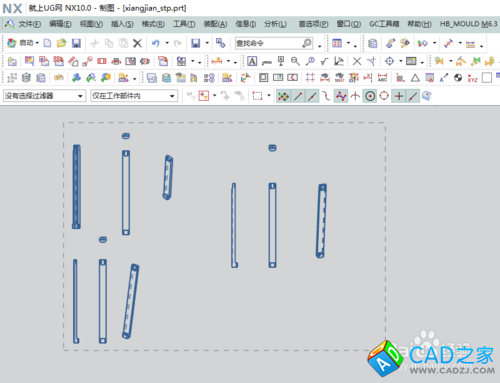This screenshot has height=383, width=500.
Task: Select the Surface Finish Symbol icon
Action: coord(324,61)
